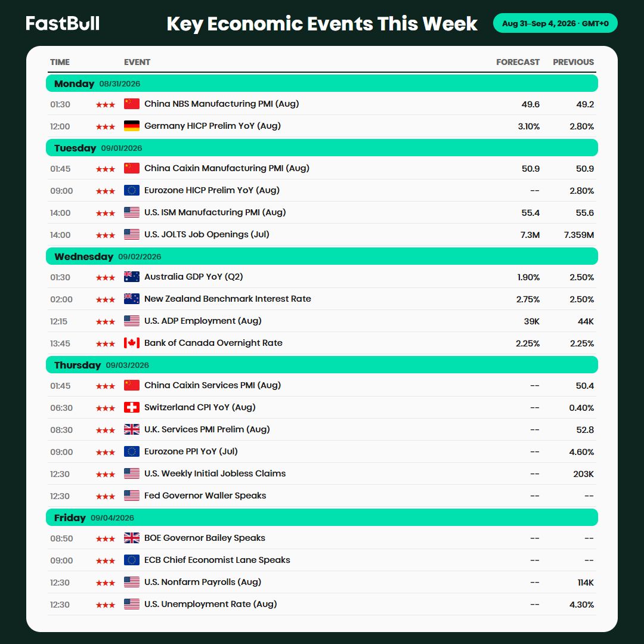Screen dimensions: 644x644
Task: Click the Eurozone flag beside PPI YoY
Action: tap(131, 452)
